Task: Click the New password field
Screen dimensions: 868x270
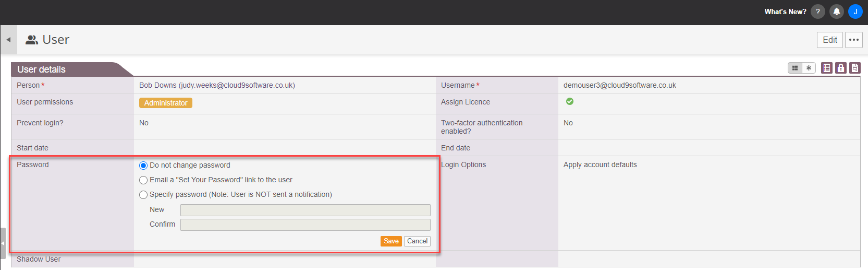Action: tap(305, 210)
